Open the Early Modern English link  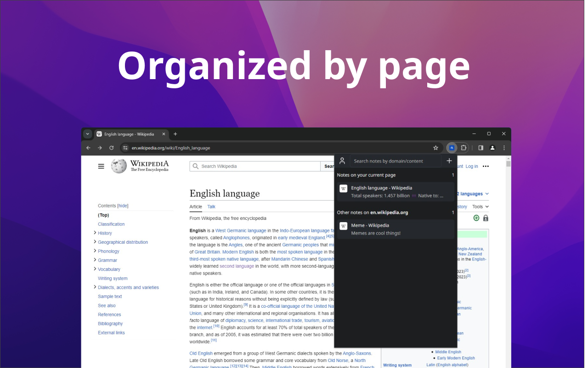(x=456, y=358)
